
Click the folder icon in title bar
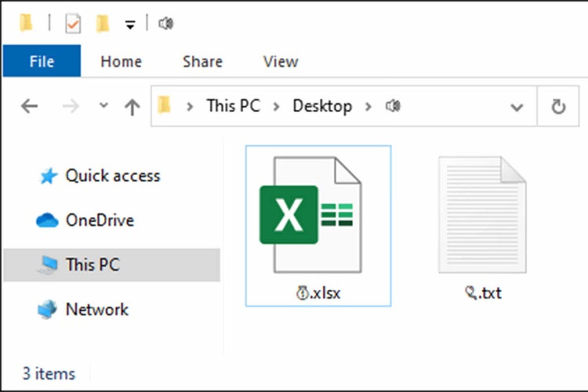click(26, 23)
